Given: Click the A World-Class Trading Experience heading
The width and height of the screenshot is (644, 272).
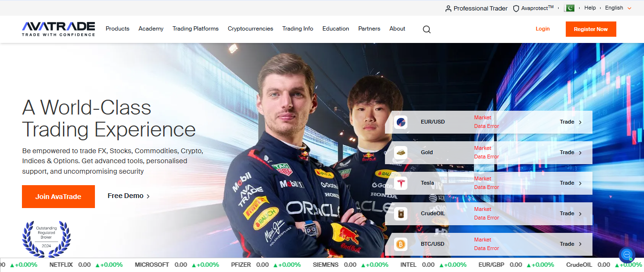Looking at the screenshot, I should [x=109, y=119].
